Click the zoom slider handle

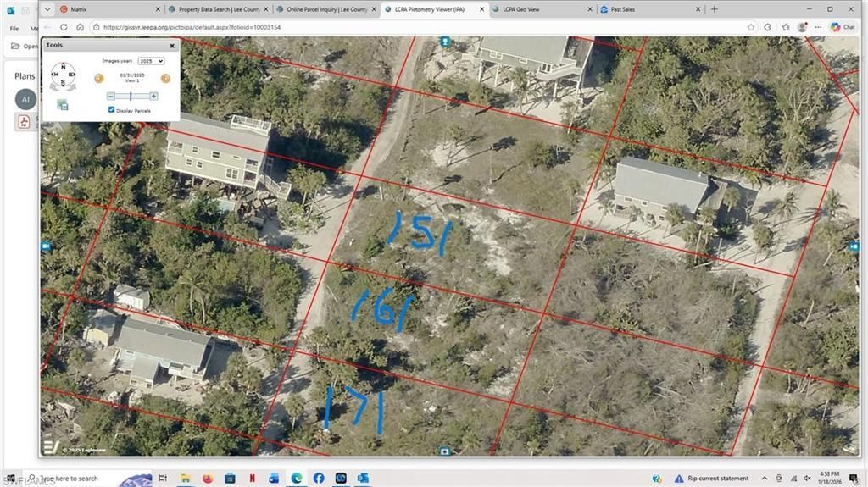(x=131, y=97)
